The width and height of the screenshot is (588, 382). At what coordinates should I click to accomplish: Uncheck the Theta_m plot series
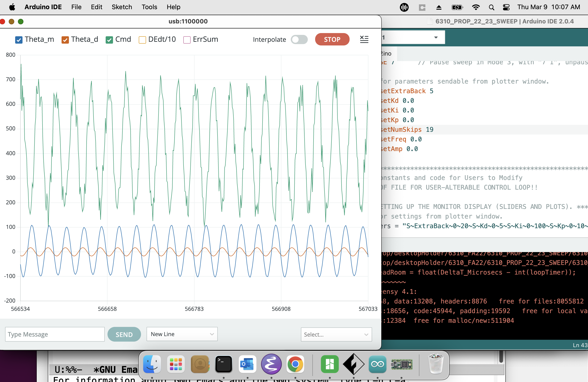coord(19,40)
